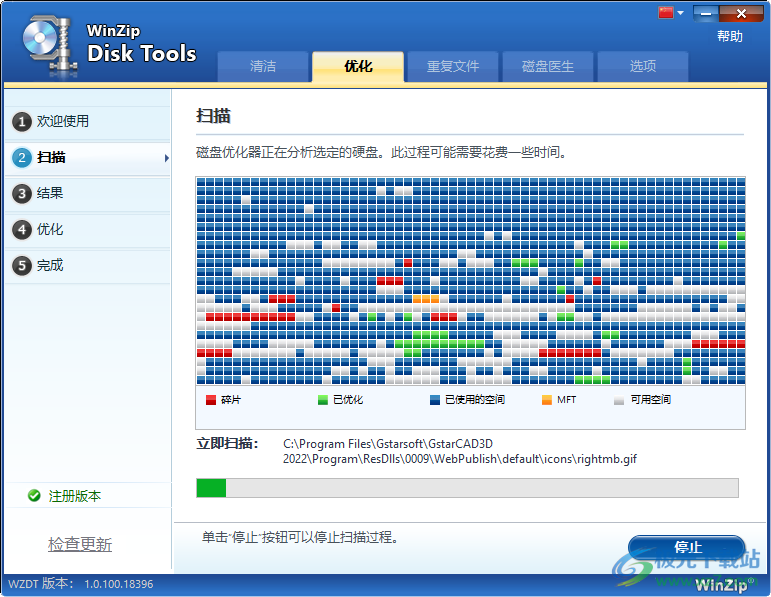This screenshot has height=597, width=771.
Task: Click the 扫描 page heading
Action: coord(213,116)
